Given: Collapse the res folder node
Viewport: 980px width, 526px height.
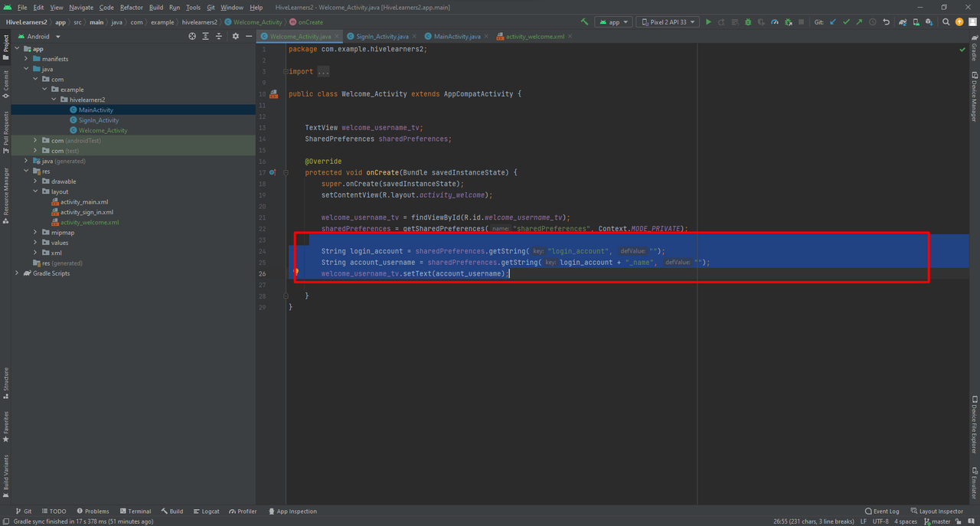Looking at the screenshot, I should 26,172.
